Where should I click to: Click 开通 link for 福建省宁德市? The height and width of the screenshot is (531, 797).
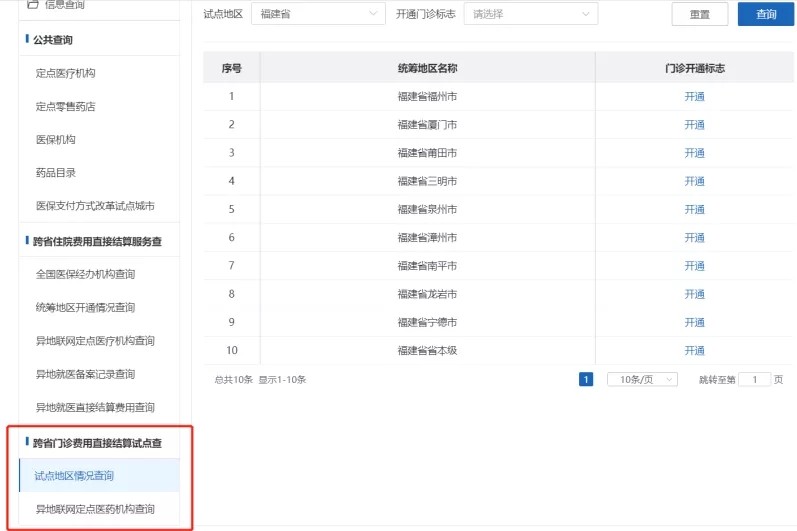coord(694,322)
